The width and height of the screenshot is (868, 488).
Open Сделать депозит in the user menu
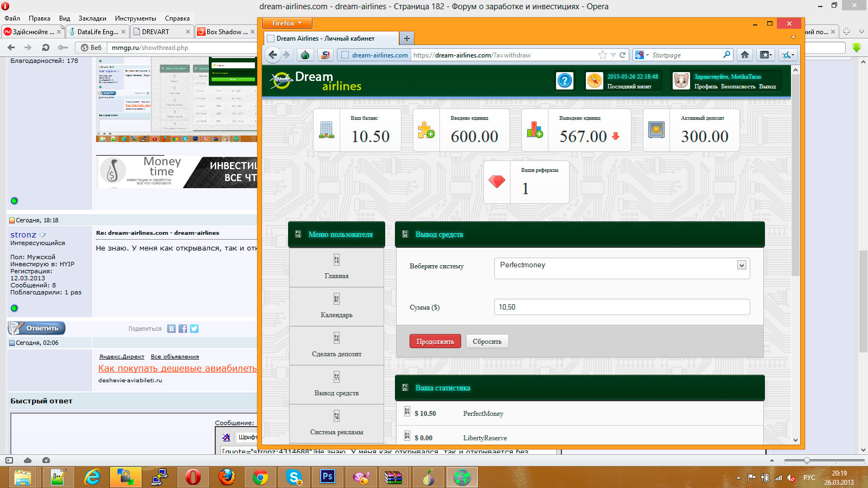point(336,345)
